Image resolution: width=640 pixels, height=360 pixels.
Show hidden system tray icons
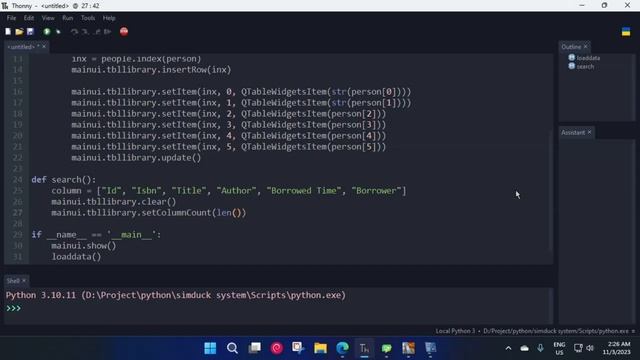click(x=508, y=348)
